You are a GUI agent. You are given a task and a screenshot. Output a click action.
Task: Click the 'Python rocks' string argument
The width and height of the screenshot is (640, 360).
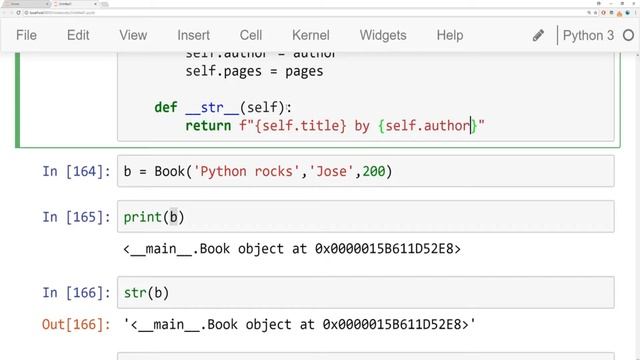pyautogui.click(x=247, y=171)
